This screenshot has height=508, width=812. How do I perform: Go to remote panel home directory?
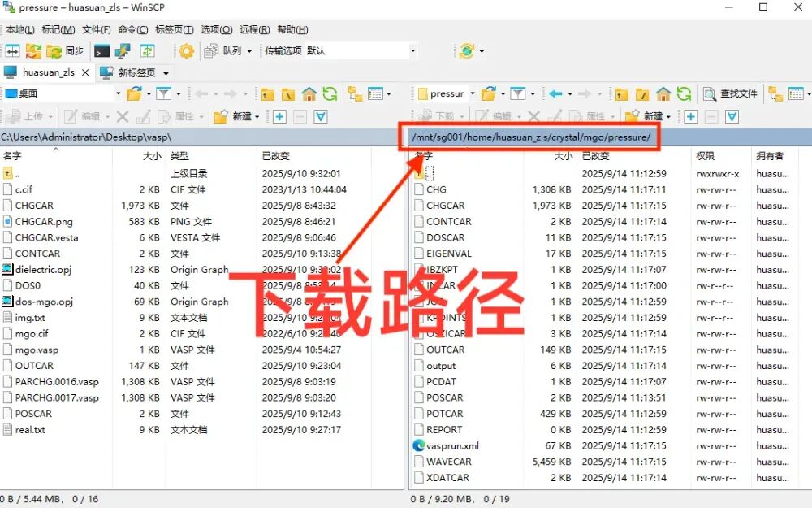point(663,93)
